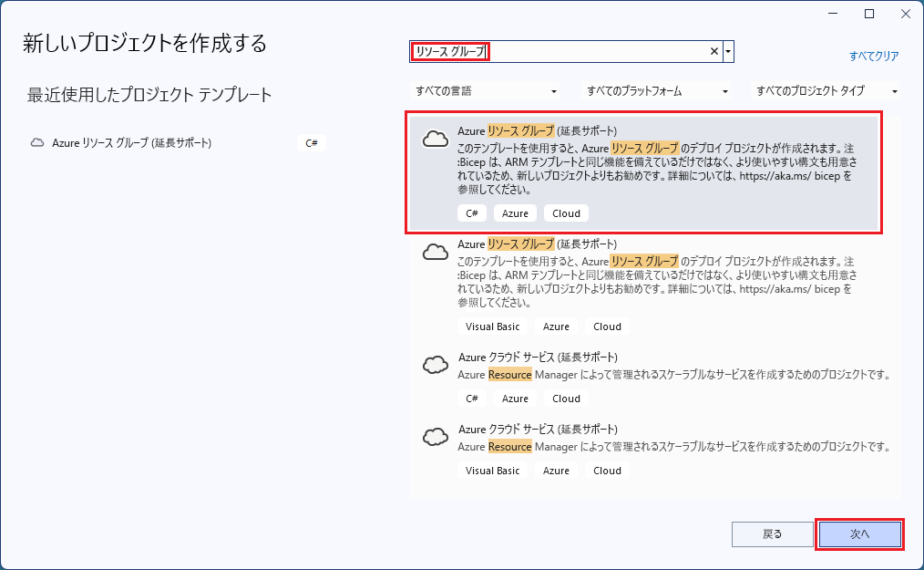This screenshot has width=924, height=570.
Task: Click the 最近使用したプロジェクト テンプレート heading
Action: tap(149, 95)
